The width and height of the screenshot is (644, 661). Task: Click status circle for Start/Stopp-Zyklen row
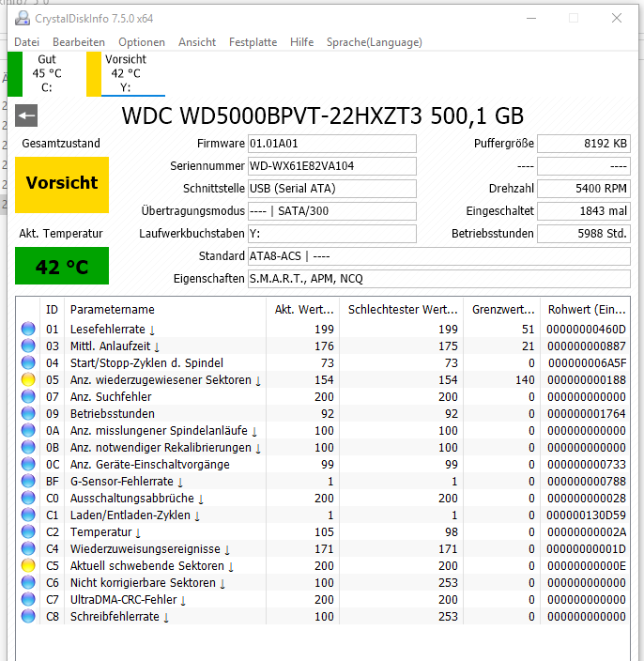(28, 362)
